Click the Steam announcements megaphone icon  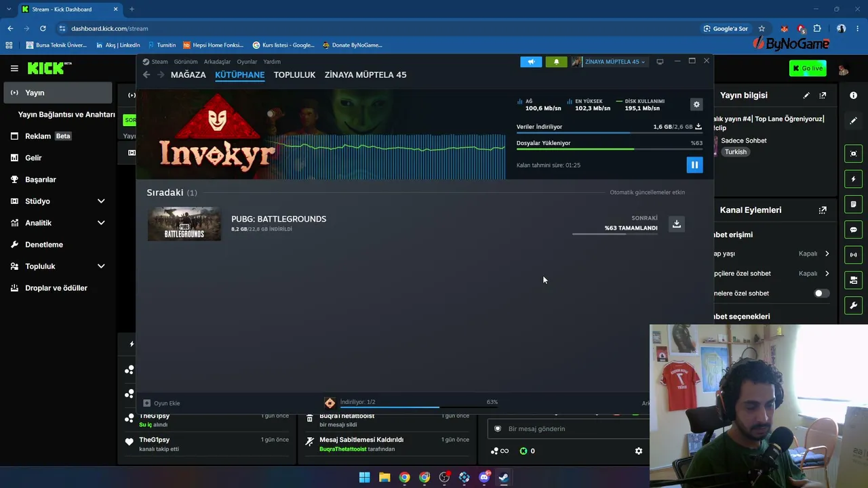pyautogui.click(x=531, y=62)
